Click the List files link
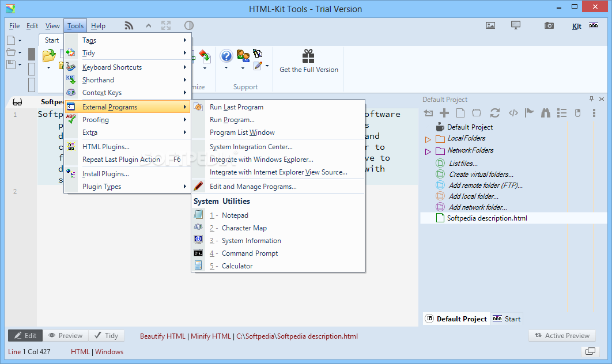 [463, 164]
